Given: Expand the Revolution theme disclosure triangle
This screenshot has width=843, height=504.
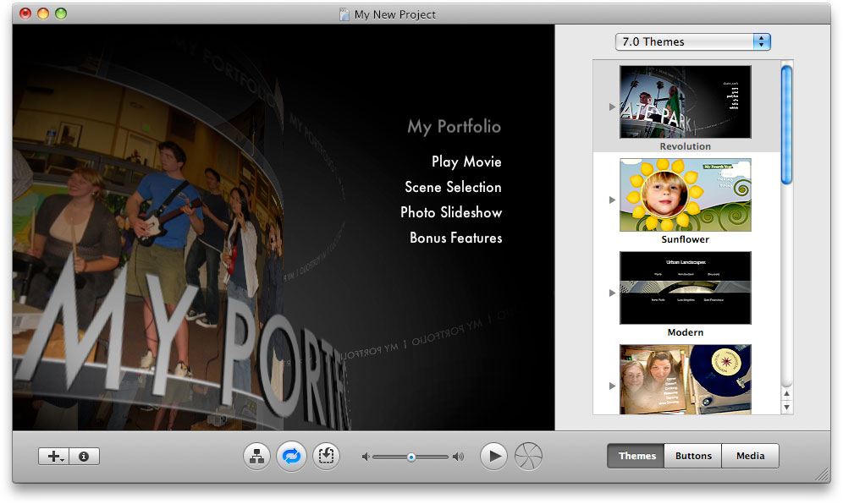Looking at the screenshot, I should pos(613,107).
